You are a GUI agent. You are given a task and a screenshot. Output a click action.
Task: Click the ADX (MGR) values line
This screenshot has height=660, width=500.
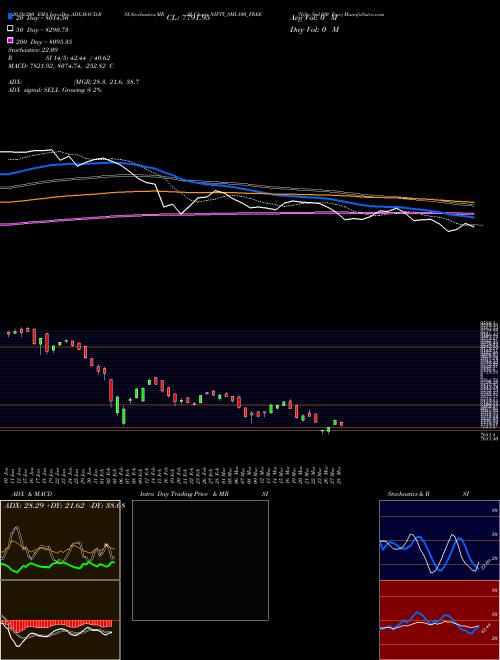(74, 82)
